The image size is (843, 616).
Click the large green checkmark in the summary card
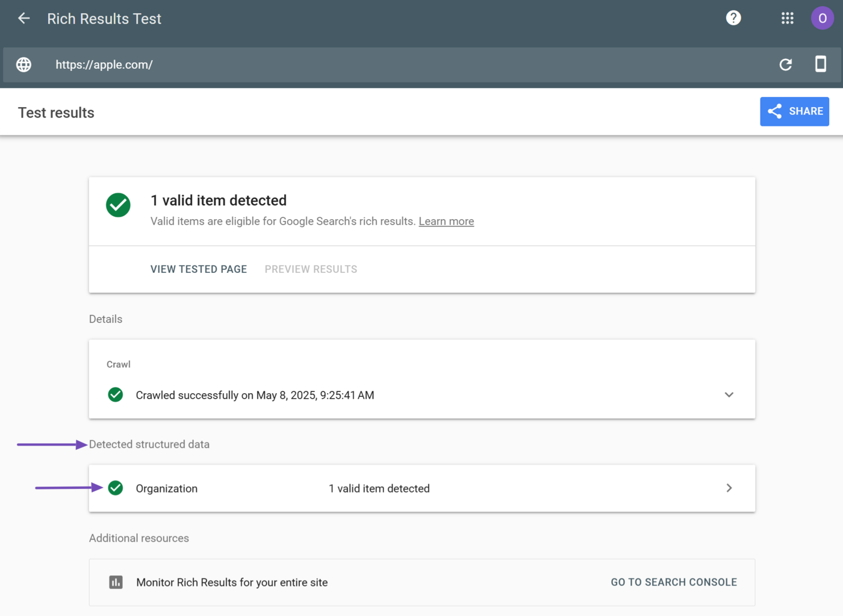click(118, 205)
